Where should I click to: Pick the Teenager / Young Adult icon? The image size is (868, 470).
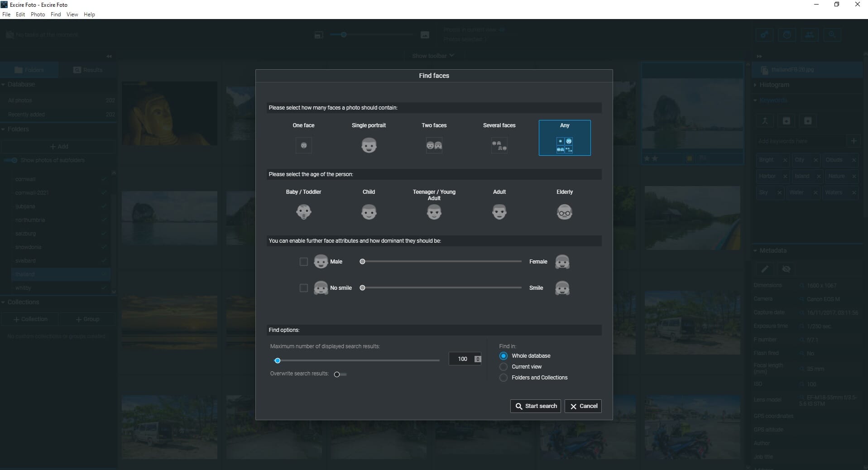click(434, 212)
